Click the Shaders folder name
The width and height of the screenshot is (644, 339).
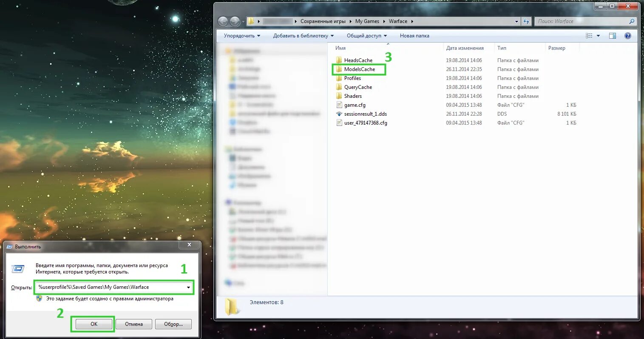pyautogui.click(x=353, y=96)
